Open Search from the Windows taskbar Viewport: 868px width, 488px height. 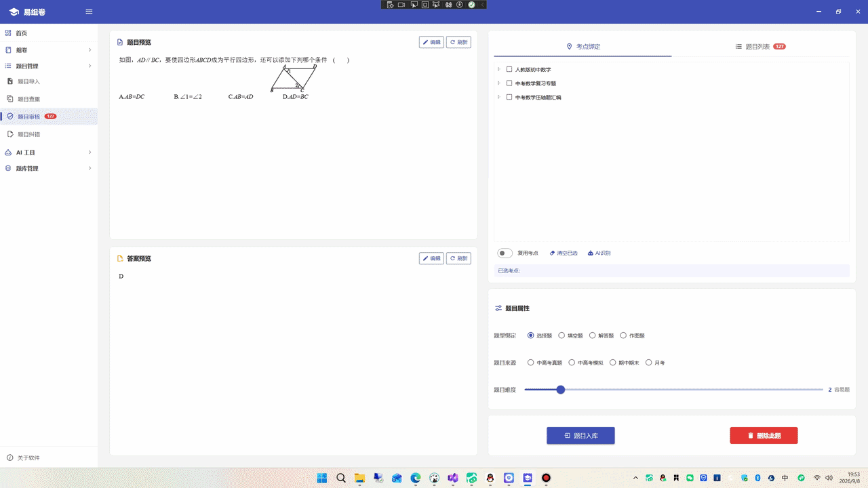(x=341, y=478)
